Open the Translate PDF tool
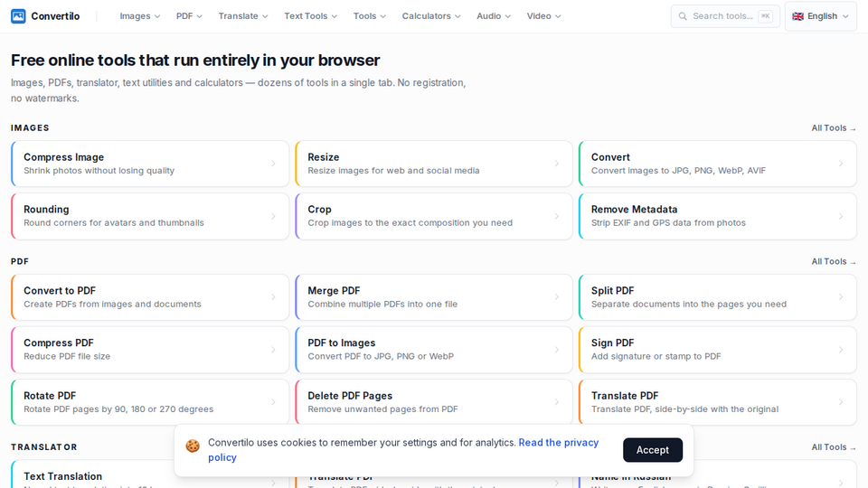Image resolution: width=868 pixels, height=488 pixels. [x=717, y=402]
